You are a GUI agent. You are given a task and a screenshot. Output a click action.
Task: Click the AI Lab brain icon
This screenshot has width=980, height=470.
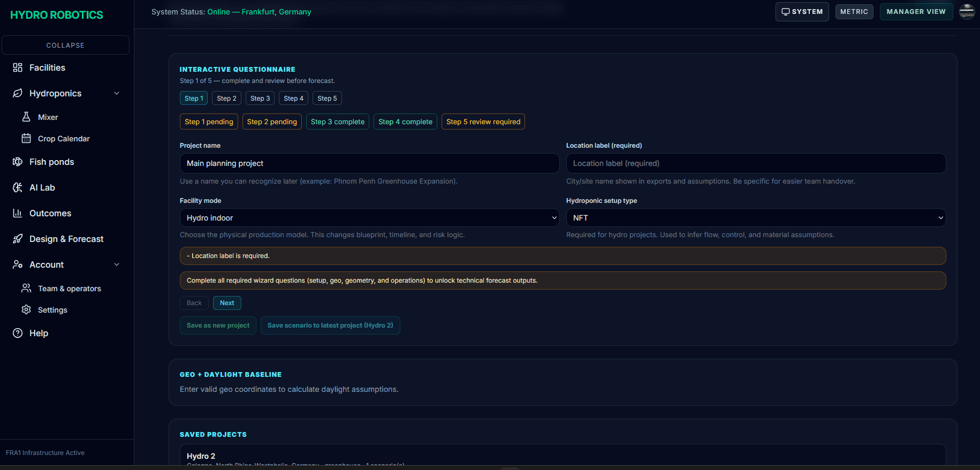18,187
